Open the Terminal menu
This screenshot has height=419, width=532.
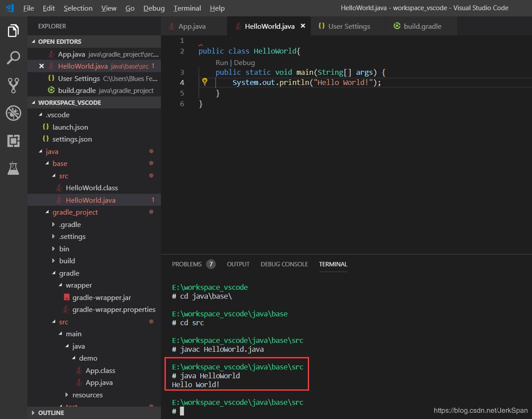[187, 8]
